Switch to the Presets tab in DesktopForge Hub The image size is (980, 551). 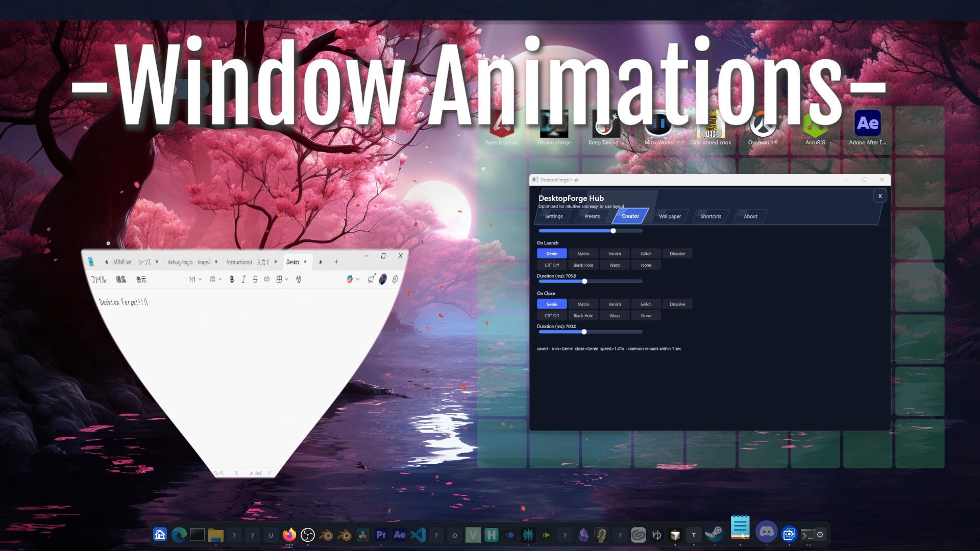point(592,216)
